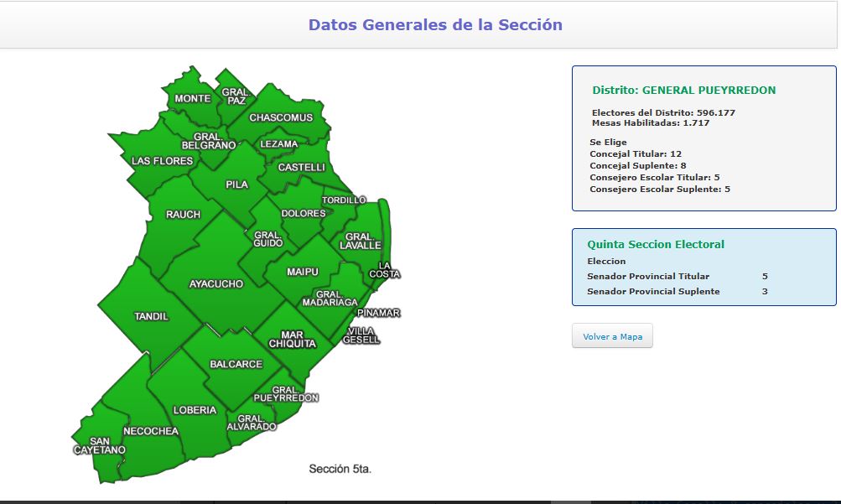Screen dimensions: 841x504
Task: Select the Ayacucho district on the map
Action: (215, 283)
